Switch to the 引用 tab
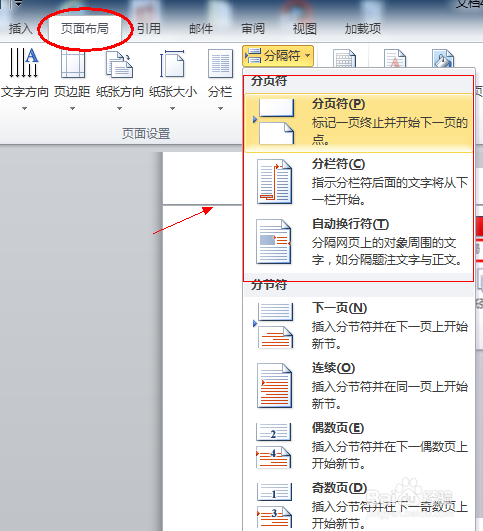Image resolution: width=483 pixels, height=531 pixels. click(x=149, y=29)
